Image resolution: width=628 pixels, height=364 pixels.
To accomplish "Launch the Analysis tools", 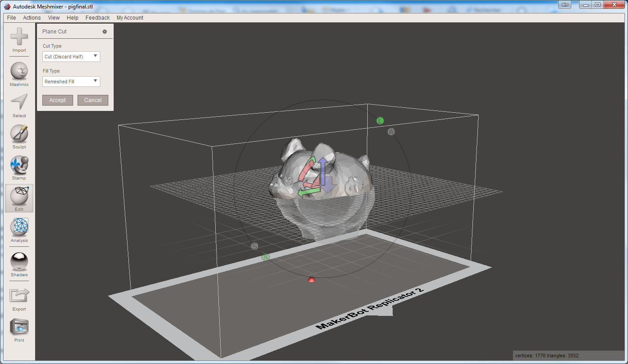I will coord(19,230).
